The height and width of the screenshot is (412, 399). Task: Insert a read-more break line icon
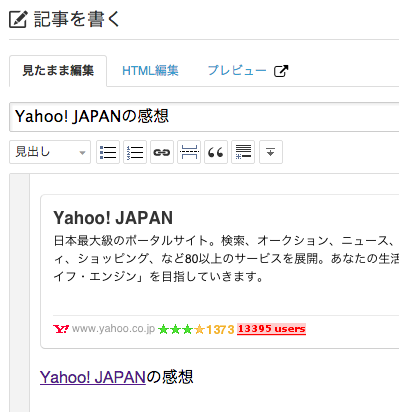(189, 152)
